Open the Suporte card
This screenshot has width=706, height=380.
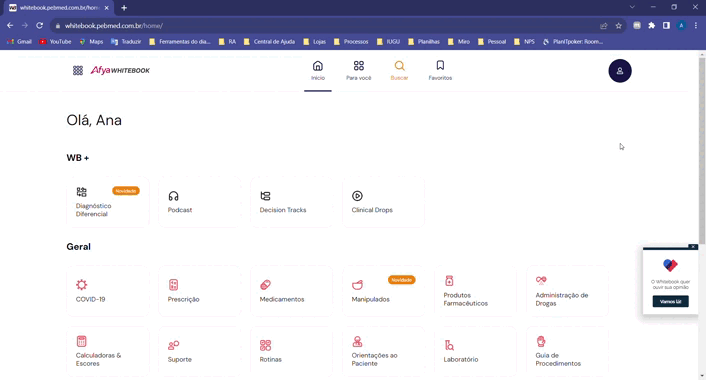click(200, 351)
